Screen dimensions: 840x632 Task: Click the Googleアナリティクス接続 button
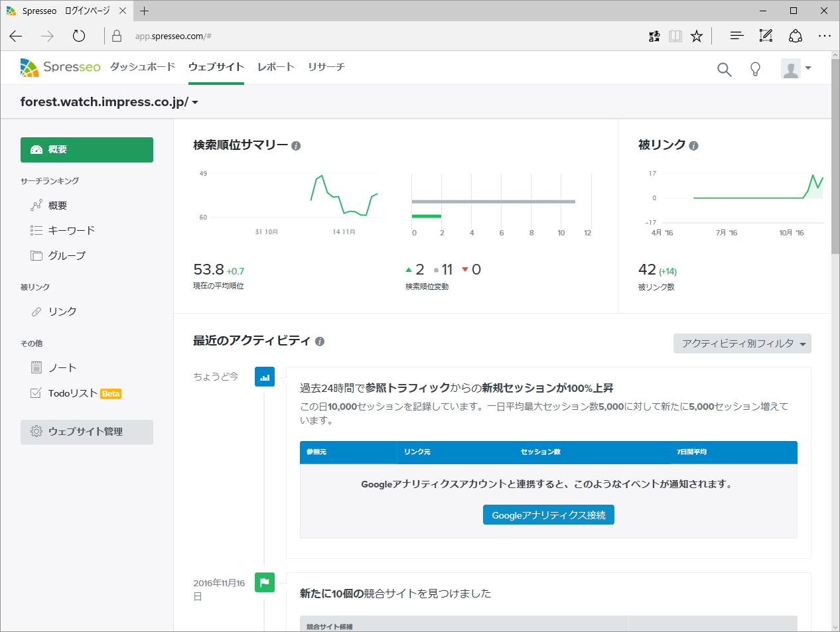(x=549, y=515)
